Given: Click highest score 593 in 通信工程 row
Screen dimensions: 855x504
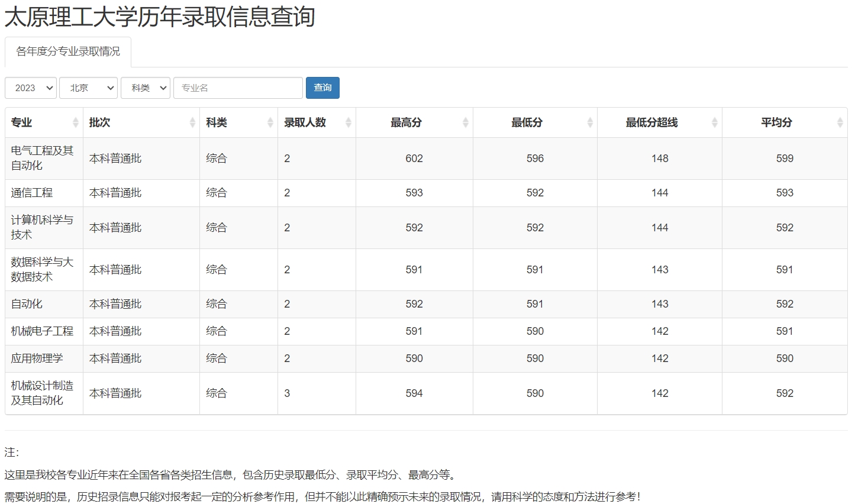Looking at the screenshot, I should click(414, 193).
